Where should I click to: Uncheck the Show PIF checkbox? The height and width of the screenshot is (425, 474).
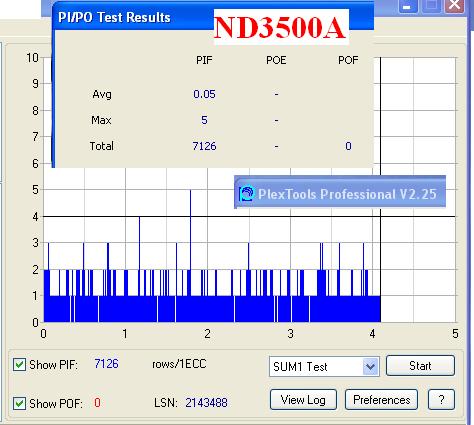point(19,364)
